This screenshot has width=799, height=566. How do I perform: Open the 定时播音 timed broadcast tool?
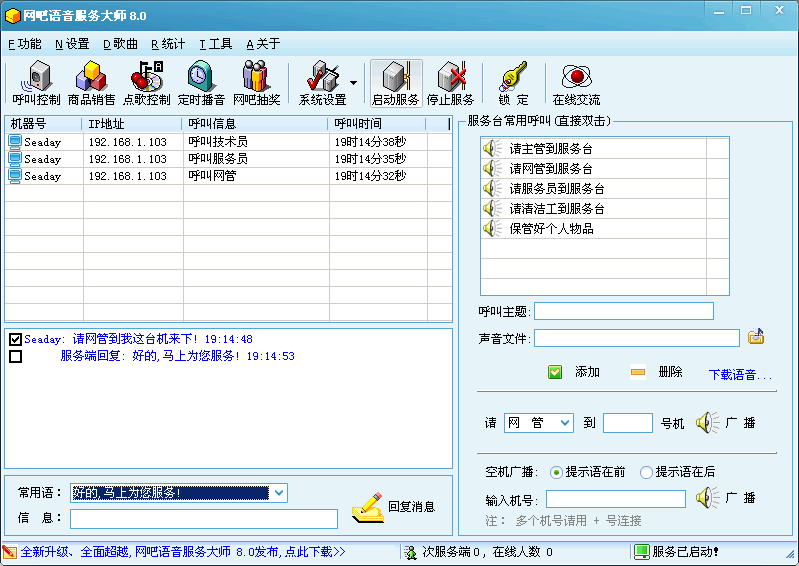[201, 84]
